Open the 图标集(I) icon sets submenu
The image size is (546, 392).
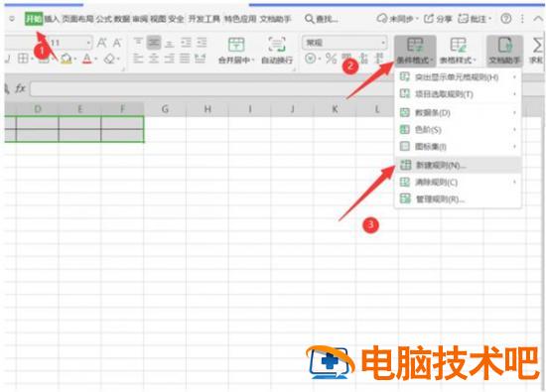[458, 147]
